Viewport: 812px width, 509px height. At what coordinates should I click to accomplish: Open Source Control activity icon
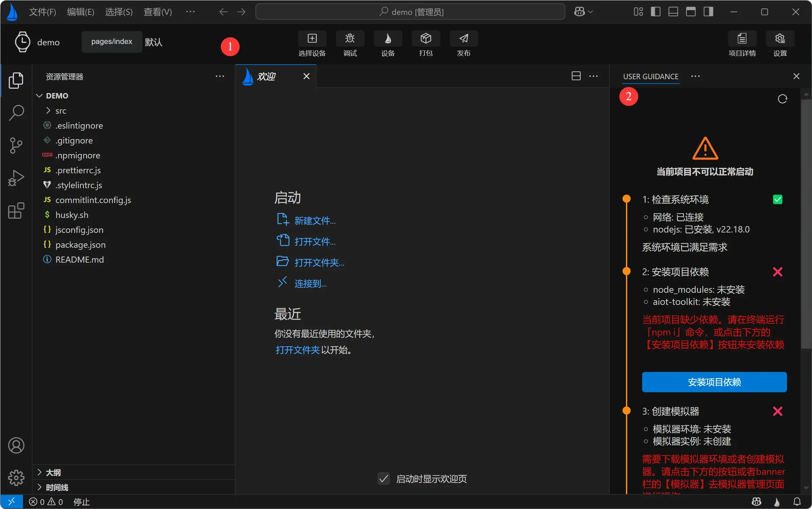[x=16, y=145]
